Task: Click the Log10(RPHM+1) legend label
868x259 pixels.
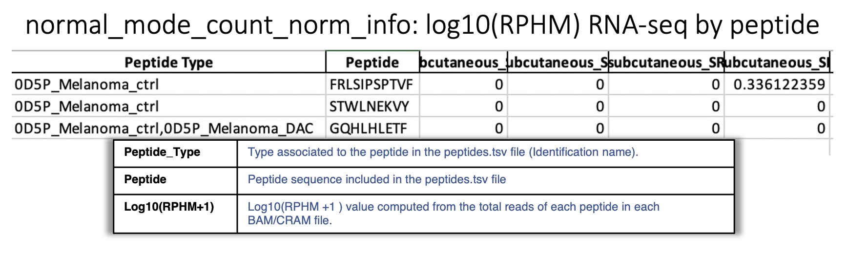Action: click(x=169, y=207)
